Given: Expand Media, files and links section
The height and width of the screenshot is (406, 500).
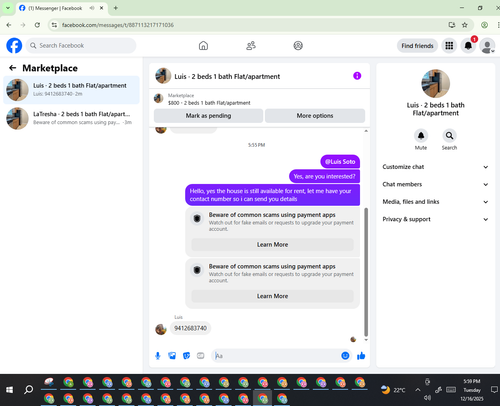Looking at the screenshot, I should coord(435,202).
